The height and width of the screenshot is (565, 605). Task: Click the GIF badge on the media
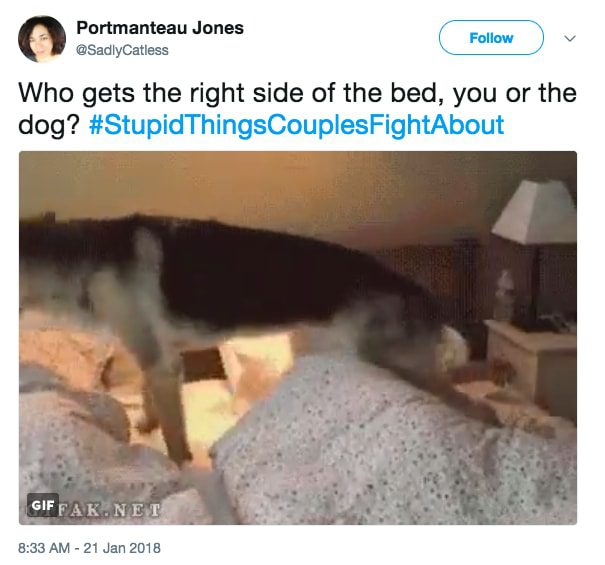(42, 506)
